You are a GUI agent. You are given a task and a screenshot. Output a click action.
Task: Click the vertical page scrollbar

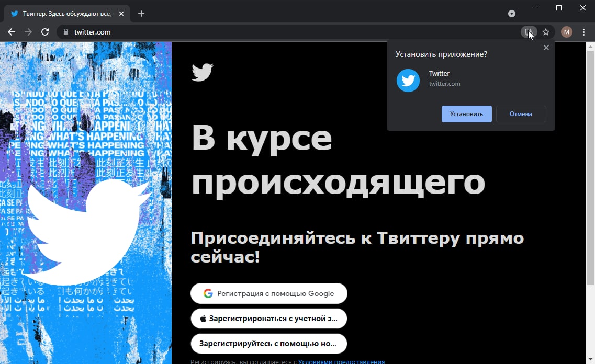pyautogui.click(x=590, y=168)
